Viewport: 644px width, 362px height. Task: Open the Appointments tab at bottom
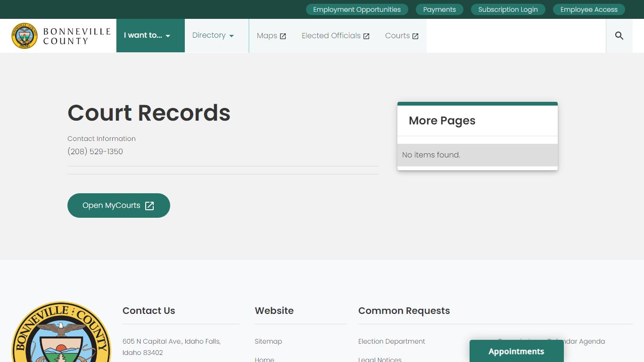[517, 351]
